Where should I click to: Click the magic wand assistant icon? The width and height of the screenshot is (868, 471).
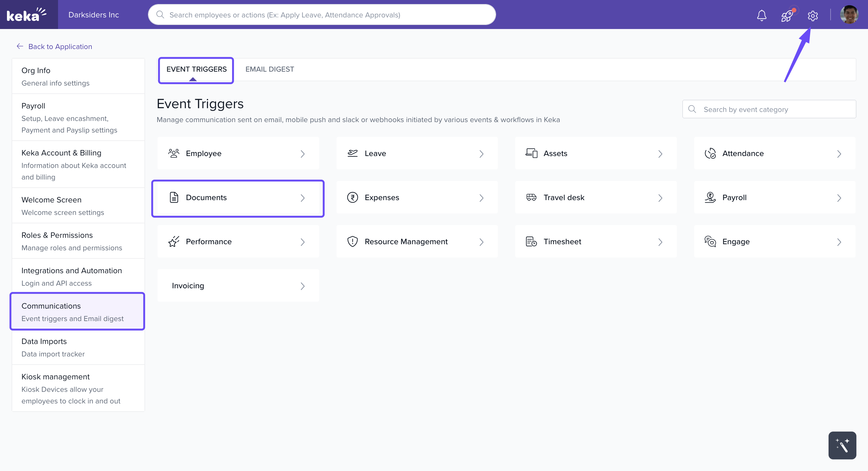[842, 445]
